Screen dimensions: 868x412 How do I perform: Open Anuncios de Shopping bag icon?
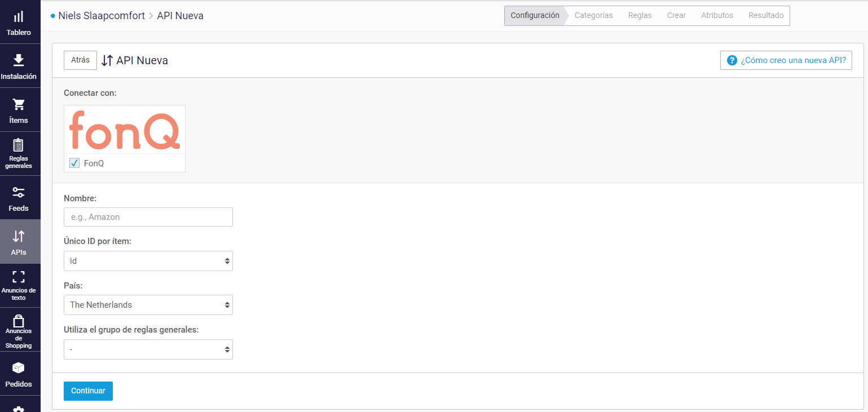click(19, 320)
